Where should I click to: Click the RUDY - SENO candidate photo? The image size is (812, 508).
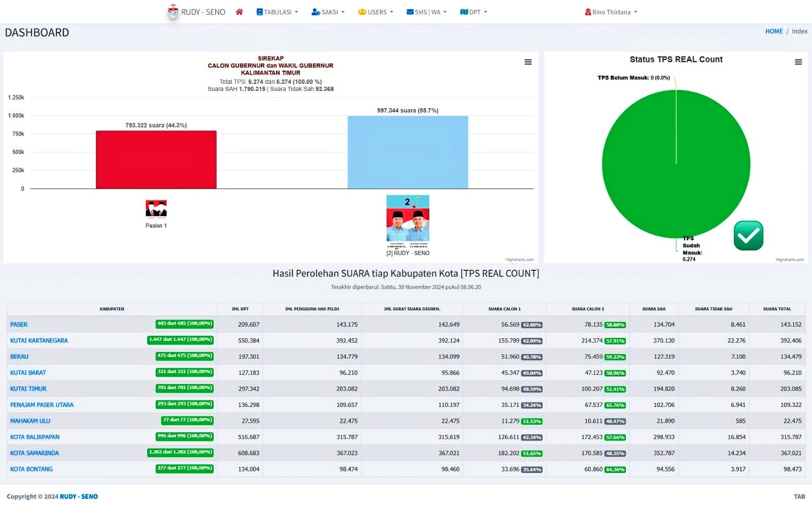tap(408, 218)
